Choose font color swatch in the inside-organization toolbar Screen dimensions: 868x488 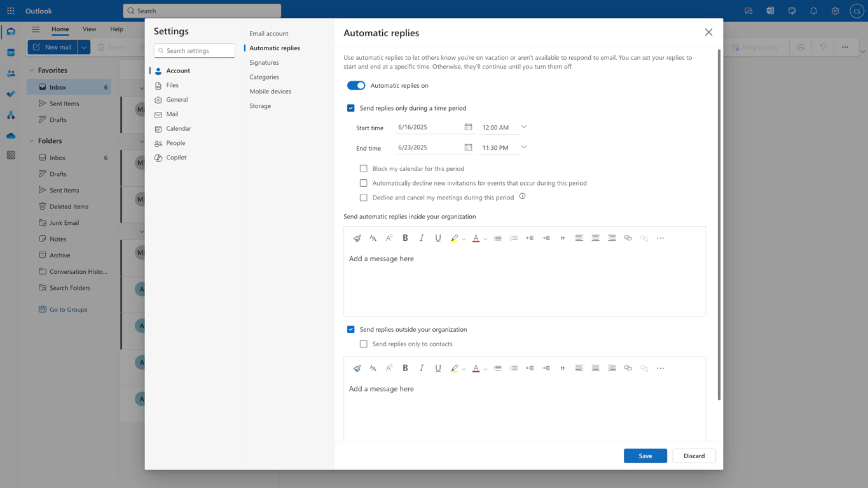coord(475,238)
